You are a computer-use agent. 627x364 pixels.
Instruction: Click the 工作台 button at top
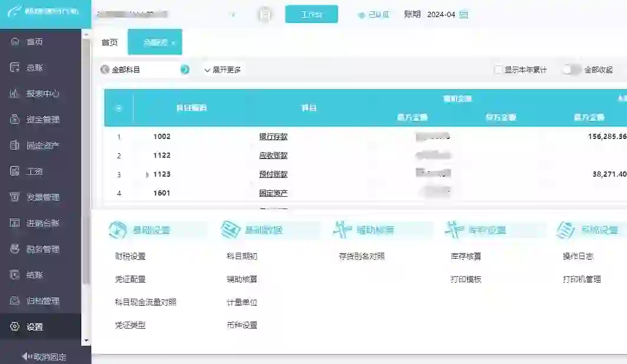coord(312,14)
